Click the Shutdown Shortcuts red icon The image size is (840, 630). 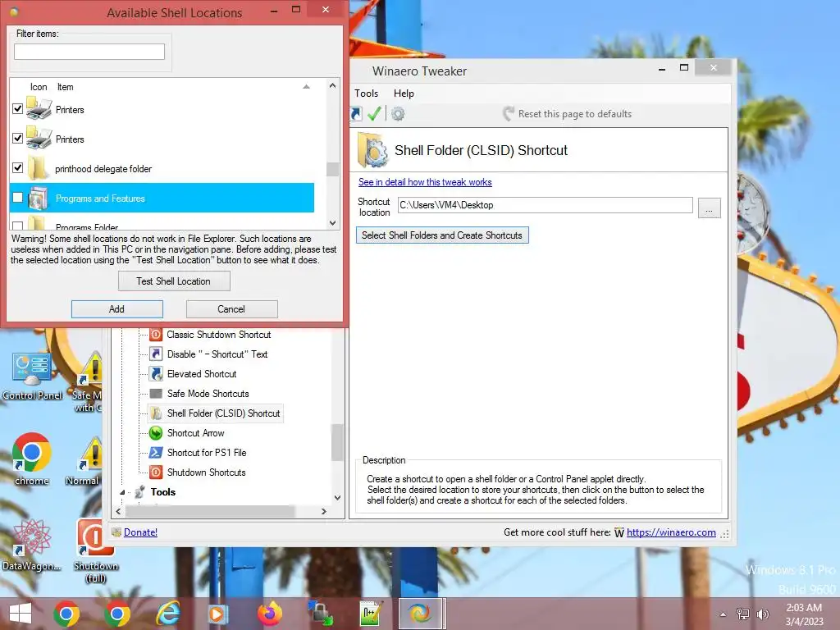tap(155, 472)
